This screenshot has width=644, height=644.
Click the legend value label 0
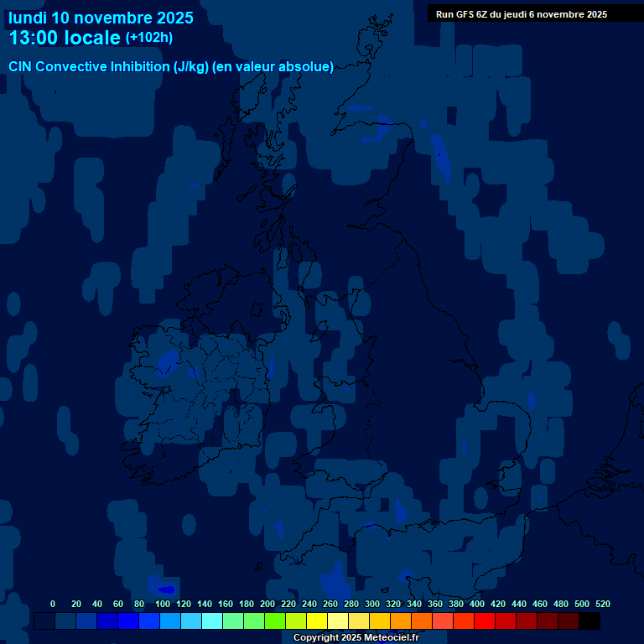click(53, 604)
